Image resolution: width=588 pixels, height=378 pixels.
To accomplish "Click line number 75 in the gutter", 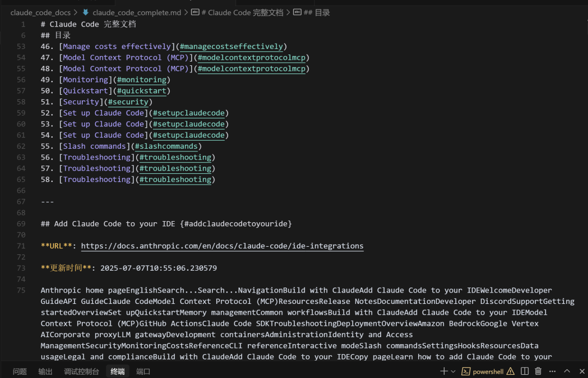I will 21,290.
